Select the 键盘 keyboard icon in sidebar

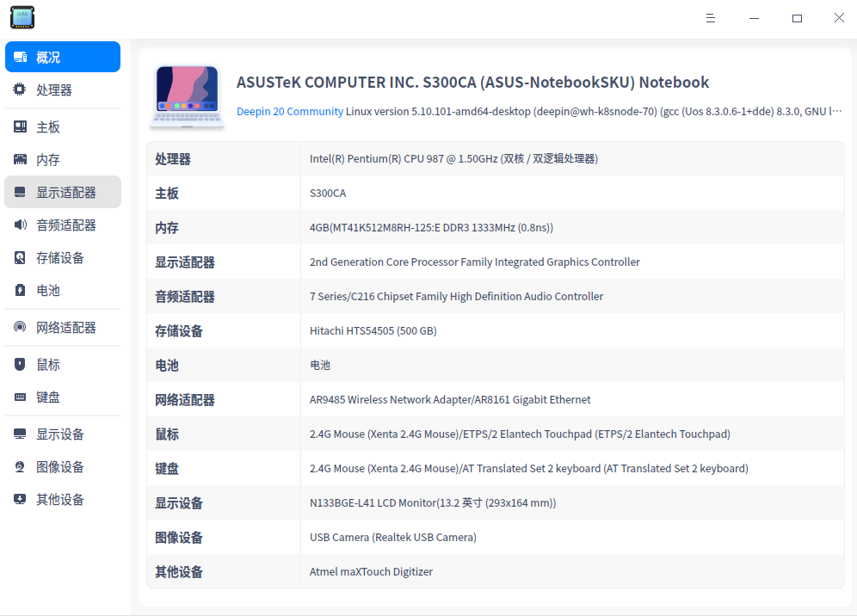[x=19, y=397]
